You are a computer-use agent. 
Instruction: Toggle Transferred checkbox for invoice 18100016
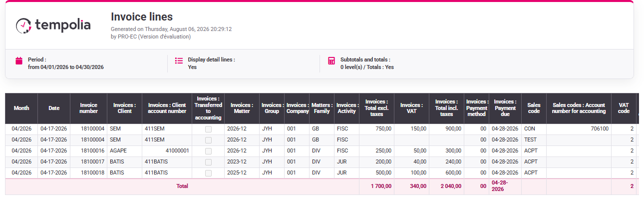point(208,151)
